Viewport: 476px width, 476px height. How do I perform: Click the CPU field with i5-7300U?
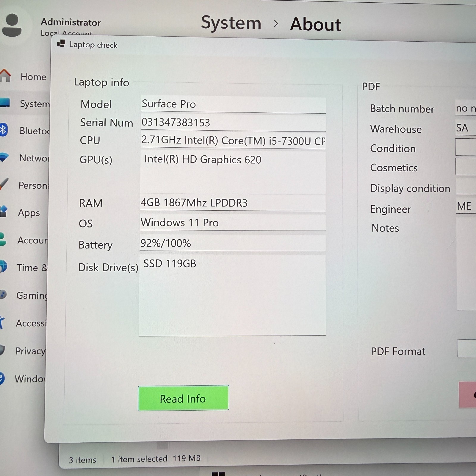point(233,140)
